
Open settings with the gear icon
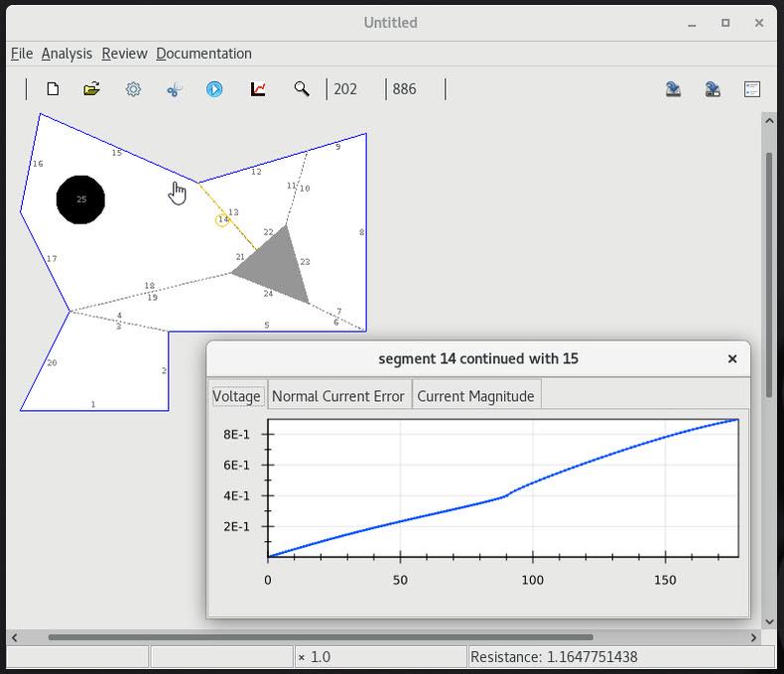pyautogui.click(x=133, y=89)
